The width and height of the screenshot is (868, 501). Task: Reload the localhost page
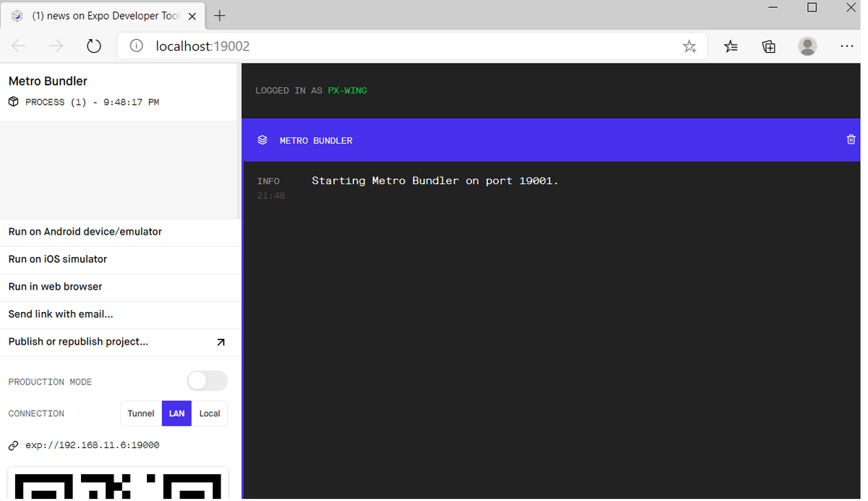93,46
